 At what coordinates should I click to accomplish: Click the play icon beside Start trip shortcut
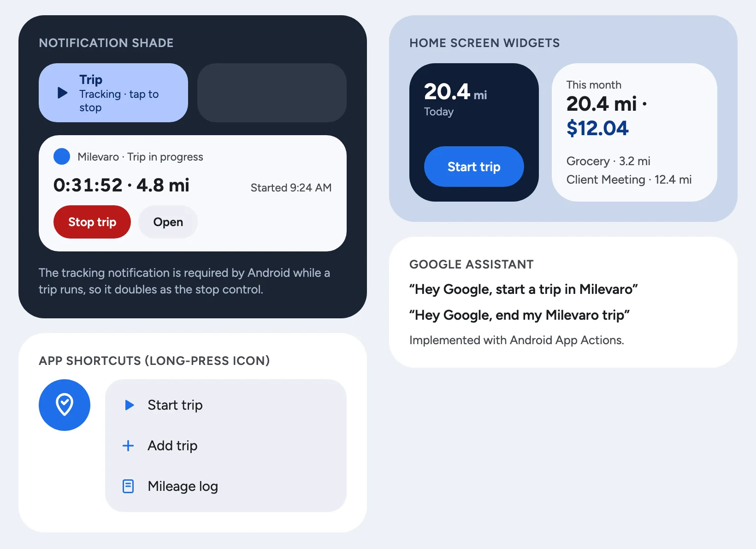point(130,405)
